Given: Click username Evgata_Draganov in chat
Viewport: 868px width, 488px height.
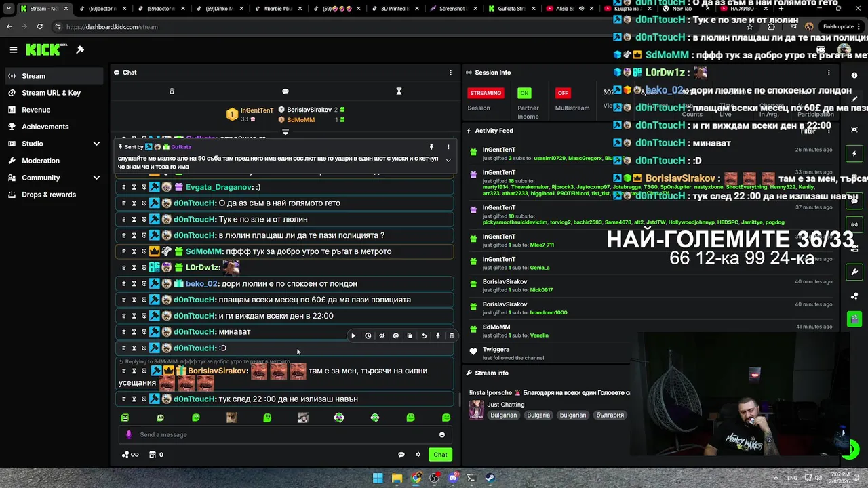Looking at the screenshot, I should click(x=219, y=187).
